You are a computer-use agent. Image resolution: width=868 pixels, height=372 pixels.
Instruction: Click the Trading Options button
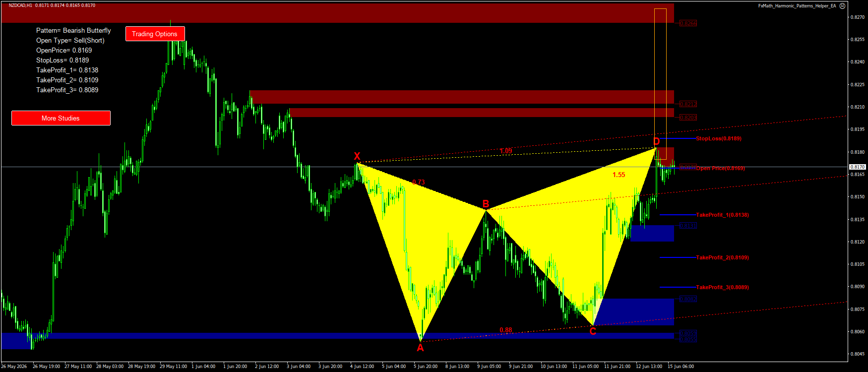coord(155,34)
